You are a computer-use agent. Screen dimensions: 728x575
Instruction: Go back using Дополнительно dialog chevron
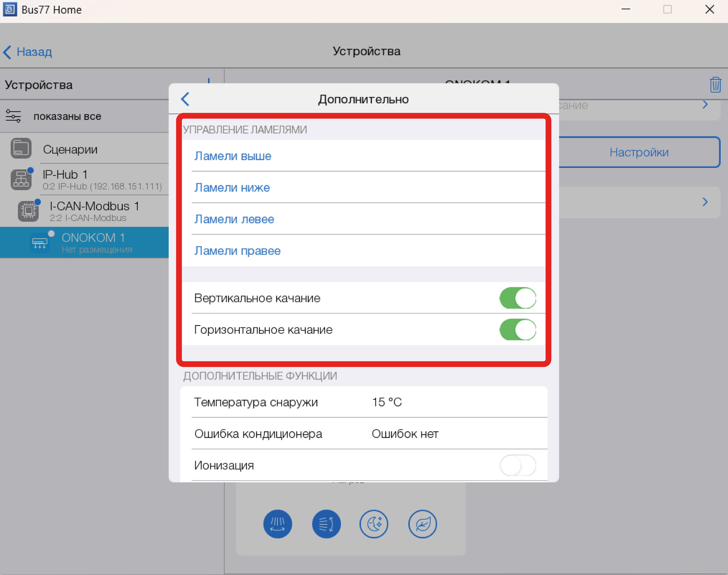click(185, 99)
